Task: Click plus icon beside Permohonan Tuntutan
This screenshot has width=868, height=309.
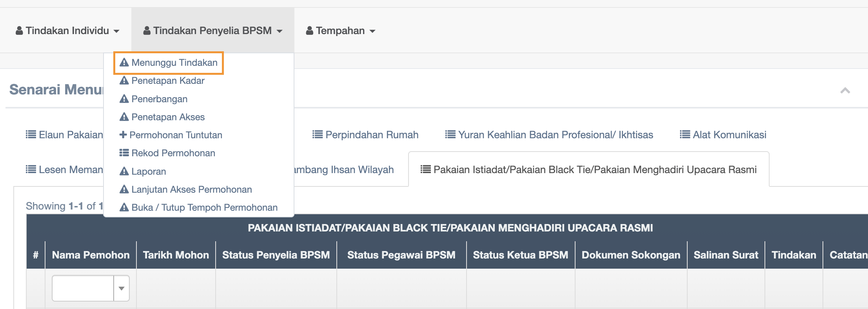Action: pyautogui.click(x=123, y=135)
